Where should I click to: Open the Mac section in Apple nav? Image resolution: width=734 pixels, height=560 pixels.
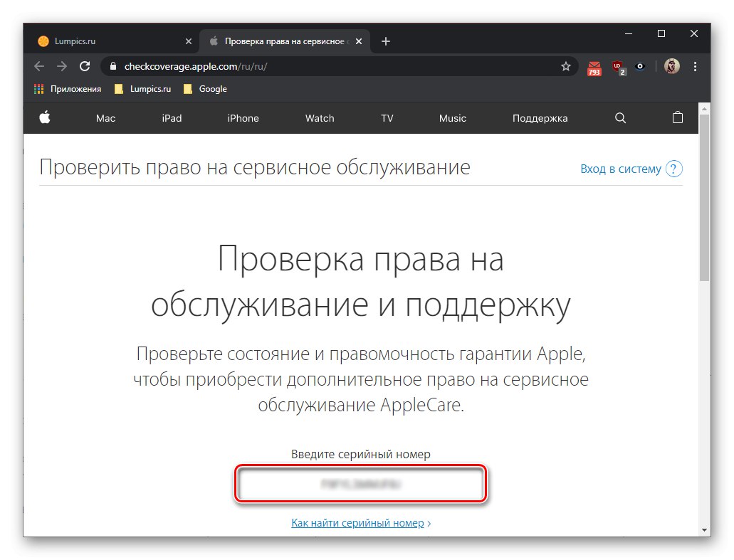[x=105, y=118]
